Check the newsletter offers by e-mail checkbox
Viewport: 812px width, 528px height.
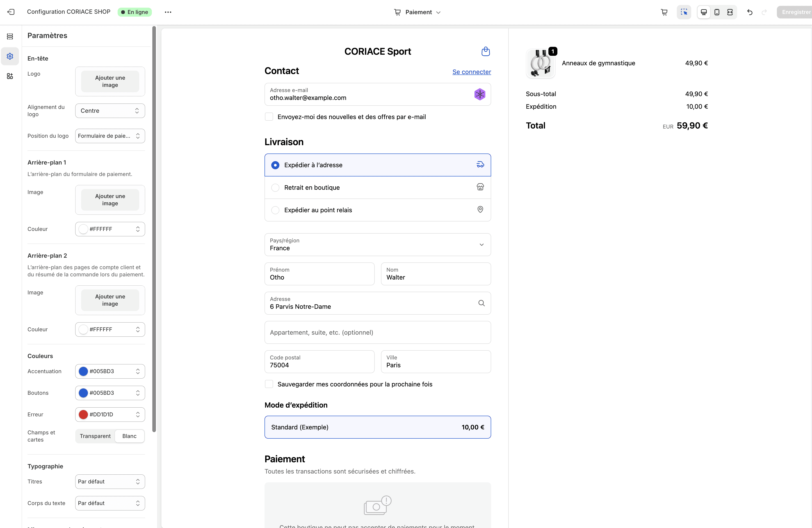269,117
